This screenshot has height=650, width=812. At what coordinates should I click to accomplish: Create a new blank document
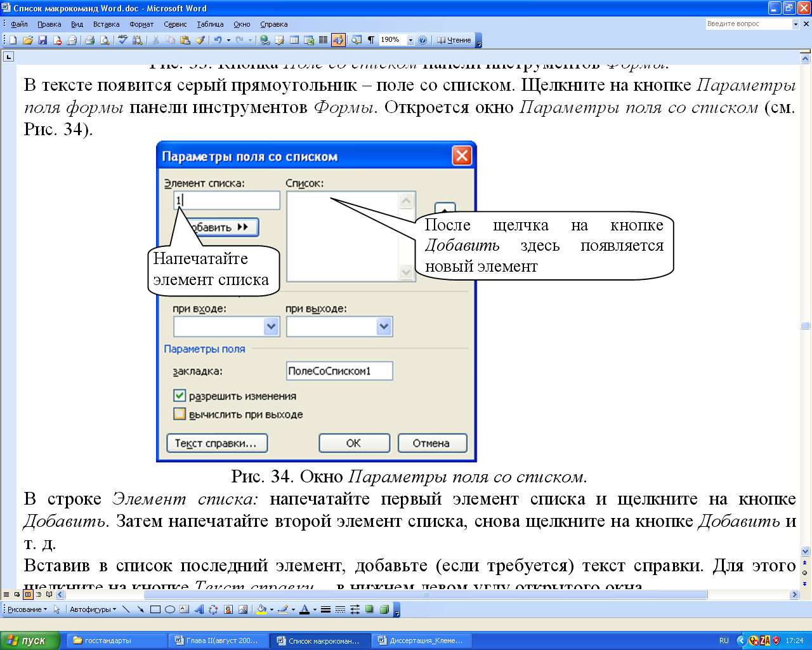click(x=13, y=40)
